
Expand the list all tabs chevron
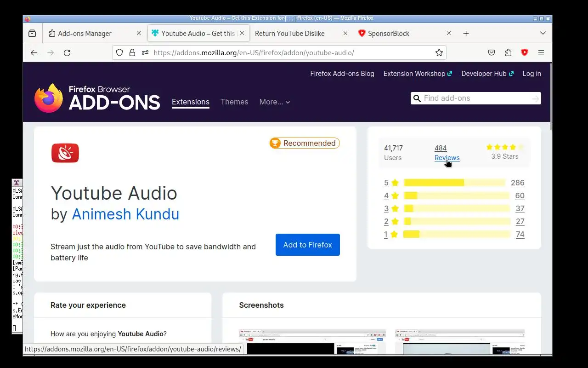(543, 33)
